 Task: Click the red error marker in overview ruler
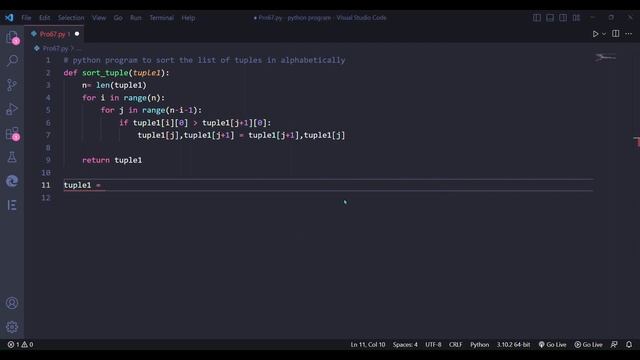(636, 142)
